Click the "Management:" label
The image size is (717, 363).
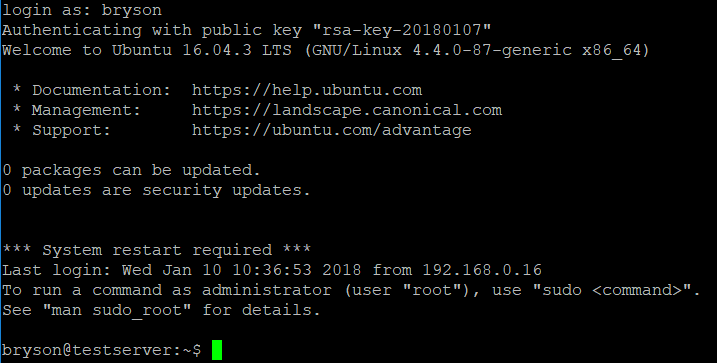86,110
